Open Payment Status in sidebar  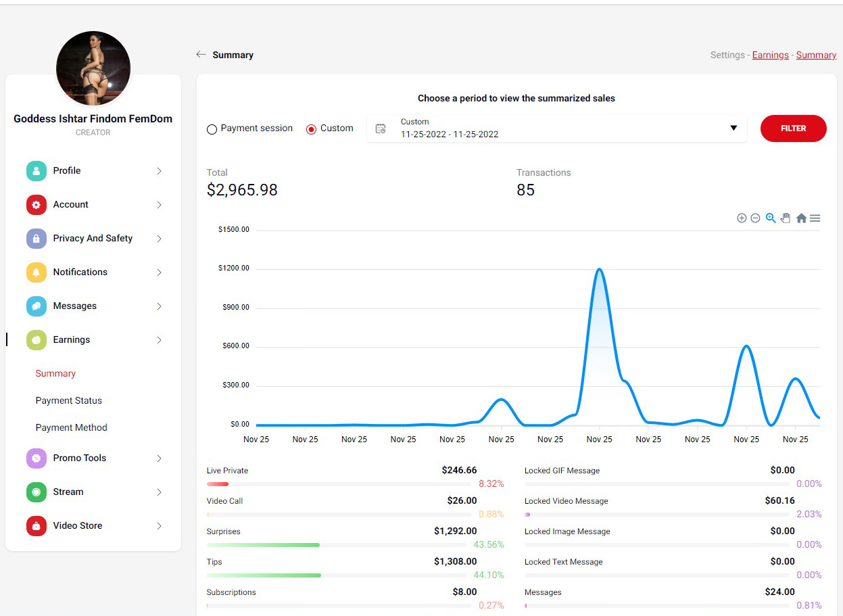tap(69, 400)
